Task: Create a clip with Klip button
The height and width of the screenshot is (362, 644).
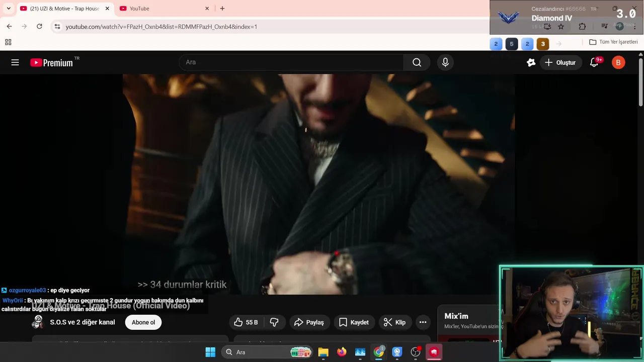Action: tap(394, 322)
